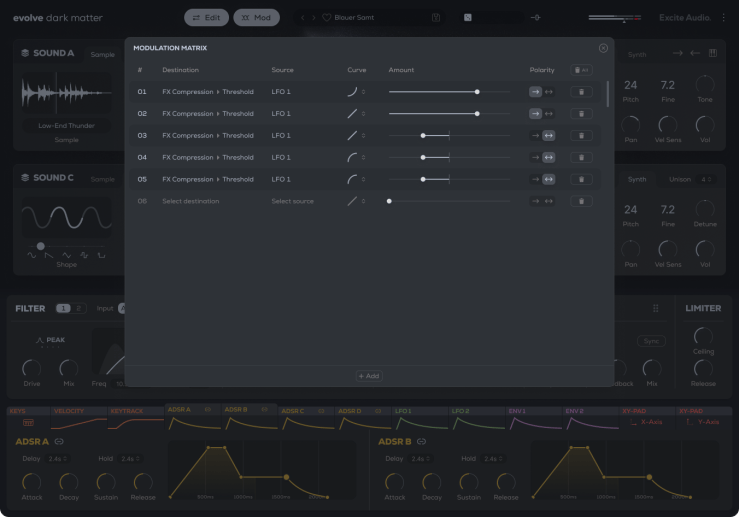Open curve selector for row 01
The height and width of the screenshot is (517, 739).
pyautogui.click(x=356, y=92)
